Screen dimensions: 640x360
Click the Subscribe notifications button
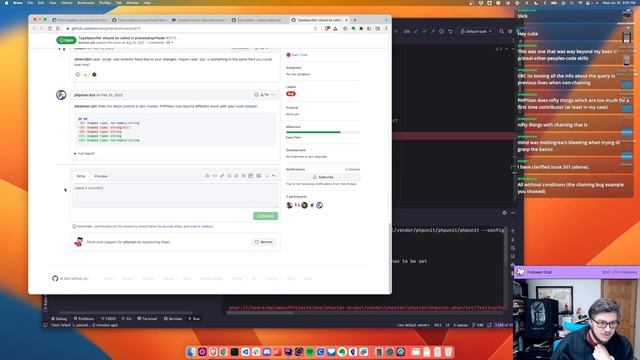tap(323, 177)
